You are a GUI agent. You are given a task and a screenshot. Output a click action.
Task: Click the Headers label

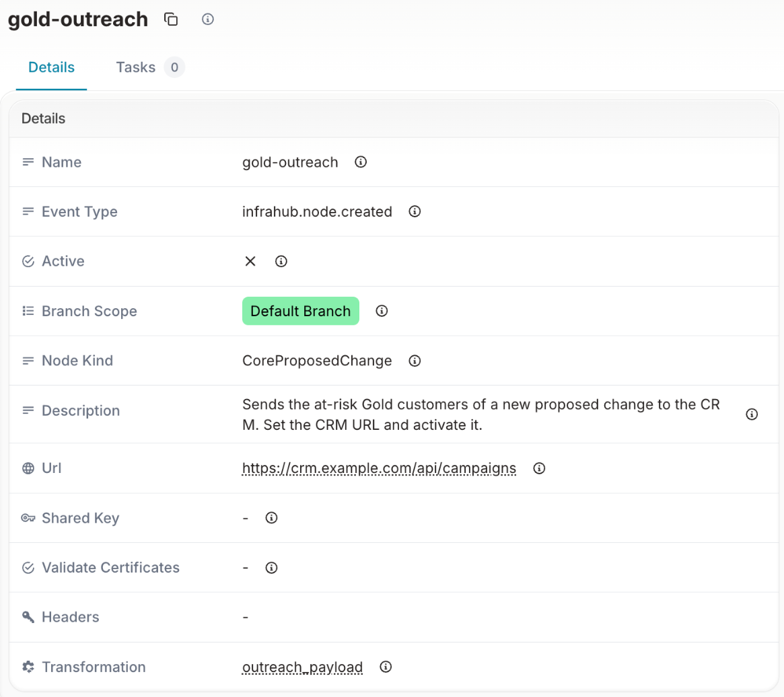[71, 617]
